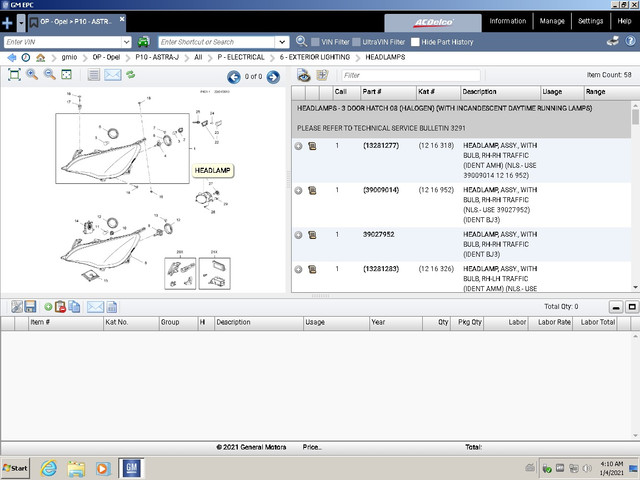
Task: Open the Information menu
Action: pos(507,21)
